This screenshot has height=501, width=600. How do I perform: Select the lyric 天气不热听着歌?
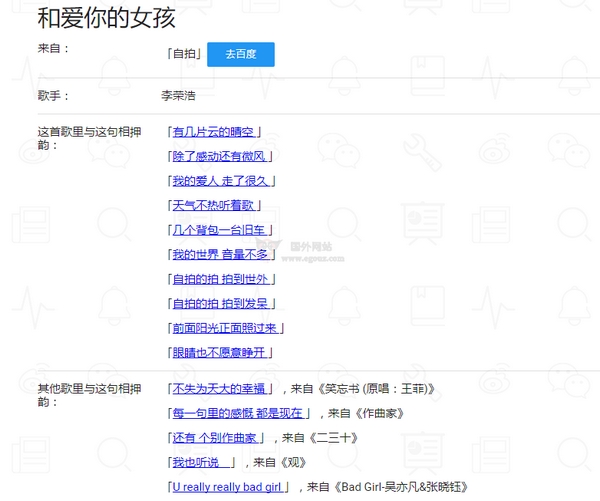click(214, 206)
